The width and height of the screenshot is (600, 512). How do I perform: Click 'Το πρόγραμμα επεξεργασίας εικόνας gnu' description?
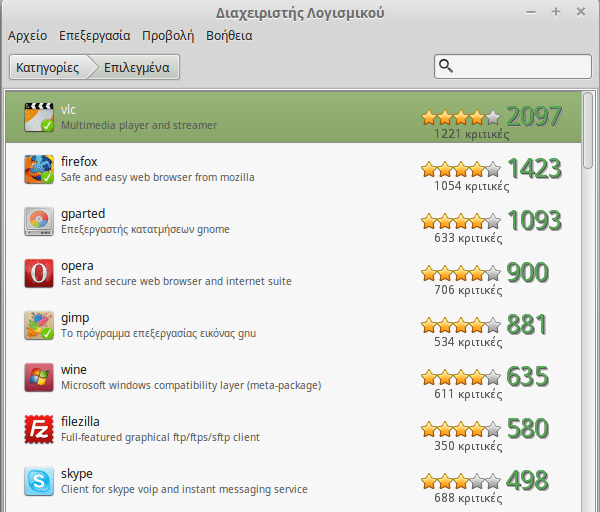click(158, 334)
